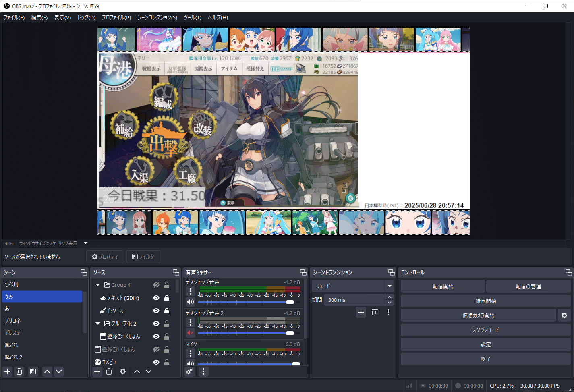
Task: Delete the selected scene using trash icon
Action: click(x=19, y=371)
